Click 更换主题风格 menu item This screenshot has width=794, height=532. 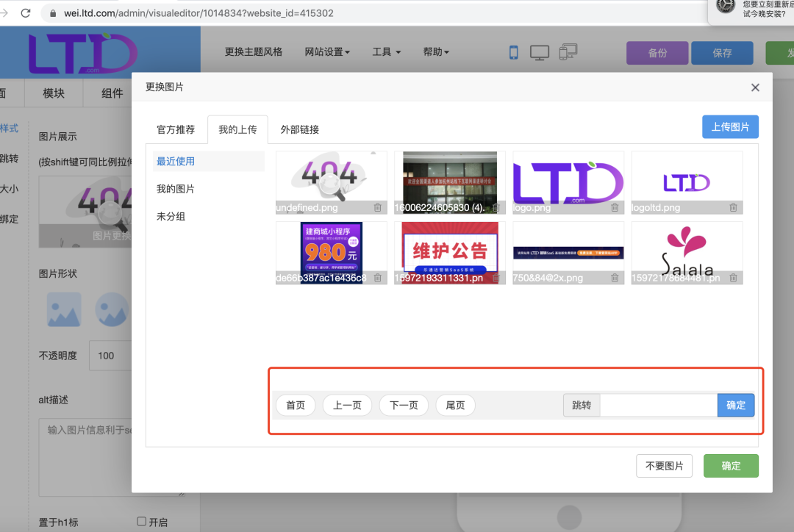tap(254, 51)
